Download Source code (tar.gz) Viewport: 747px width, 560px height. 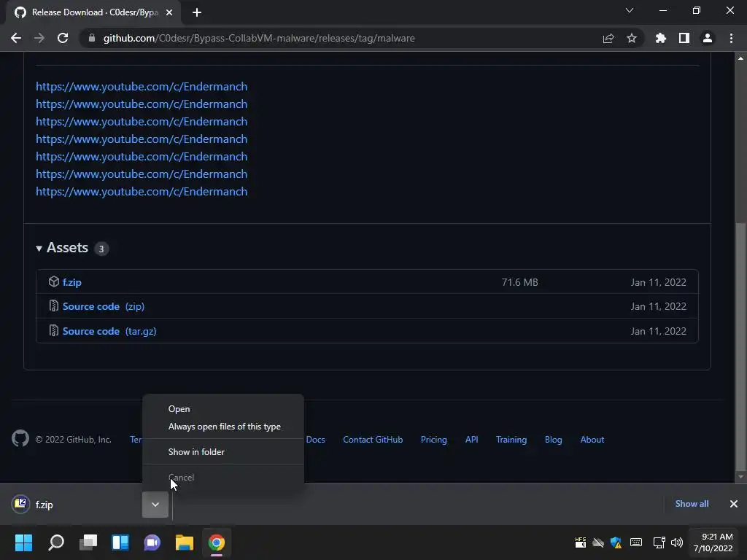(x=109, y=331)
